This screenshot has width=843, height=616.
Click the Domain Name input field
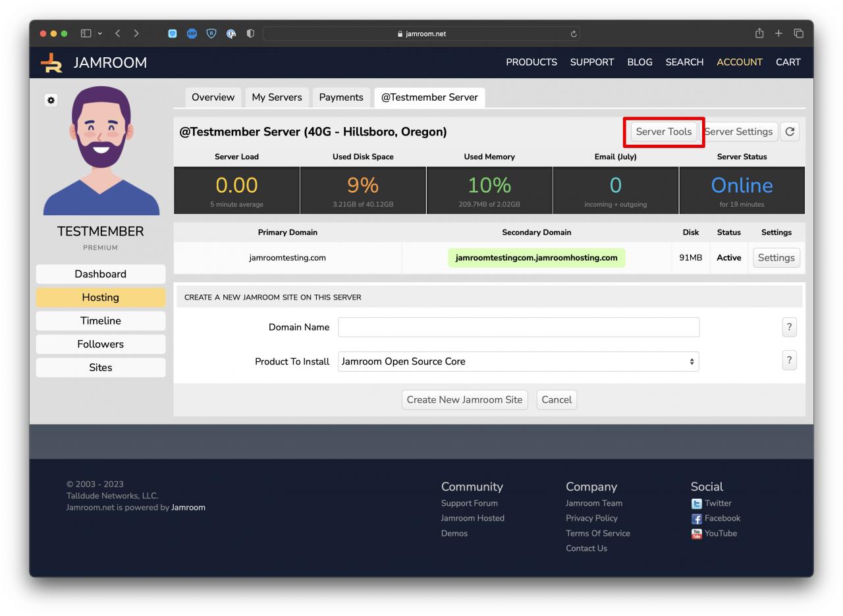(518, 327)
